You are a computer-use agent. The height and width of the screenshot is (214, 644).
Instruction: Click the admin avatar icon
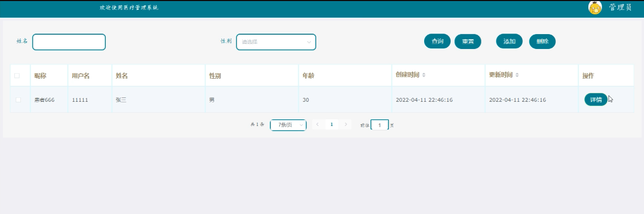(595, 7)
